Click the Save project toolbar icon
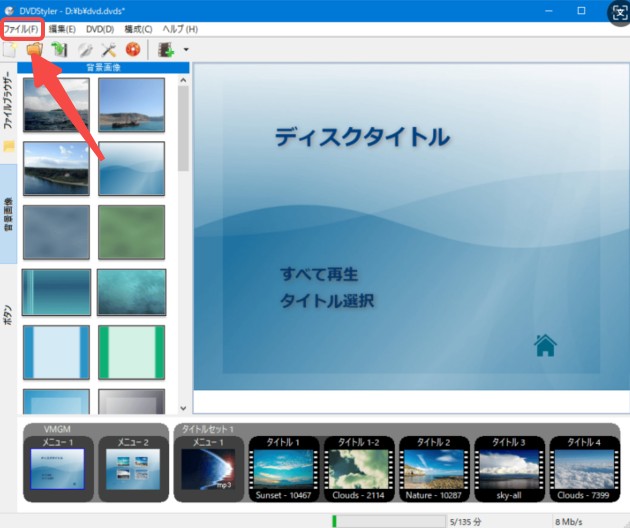The image size is (630, 528). coord(59,50)
